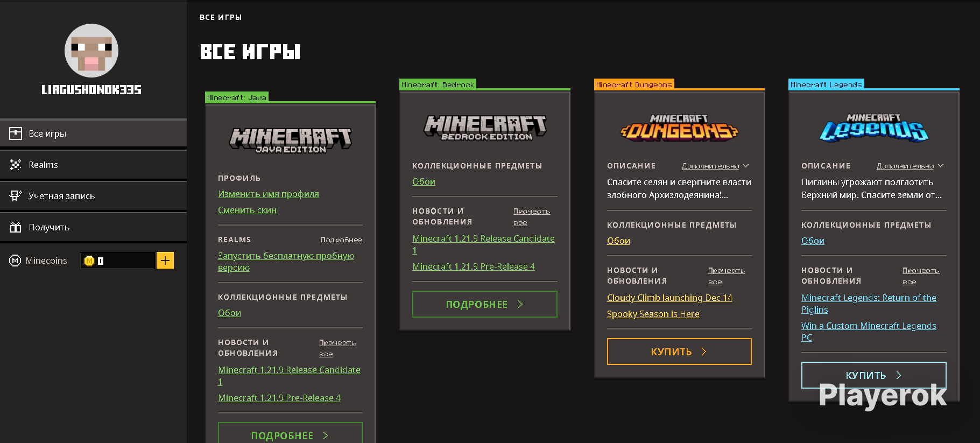Open Minecraft Legends: Return of the Piglins article
Viewport: 980px width, 443px height.
[x=869, y=304]
